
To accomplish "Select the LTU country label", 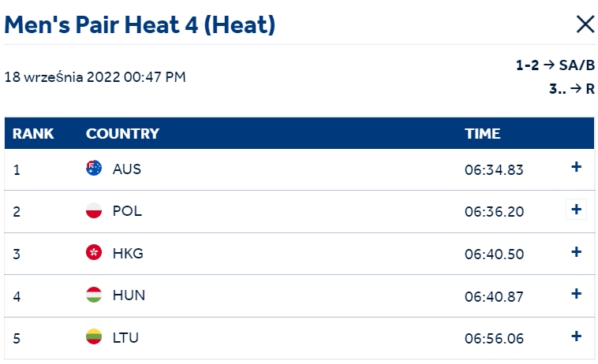I will [125, 338].
